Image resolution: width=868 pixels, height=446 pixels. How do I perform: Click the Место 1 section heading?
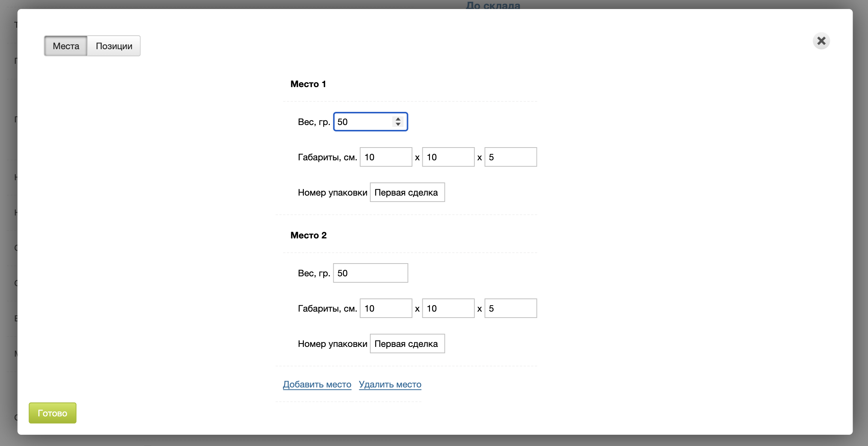(308, 84)
